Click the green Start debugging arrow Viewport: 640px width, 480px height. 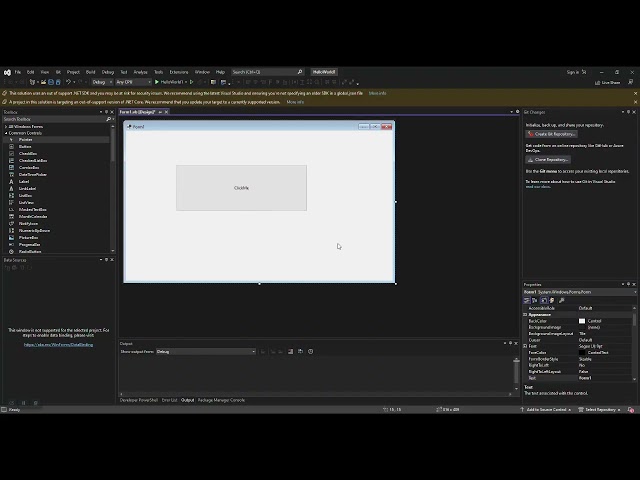click(156, 82)
